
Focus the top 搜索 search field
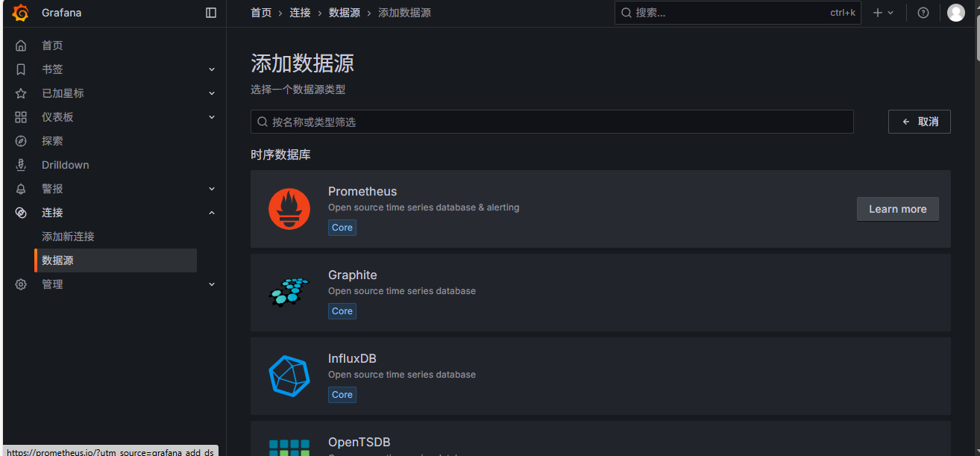click(738, 13)
